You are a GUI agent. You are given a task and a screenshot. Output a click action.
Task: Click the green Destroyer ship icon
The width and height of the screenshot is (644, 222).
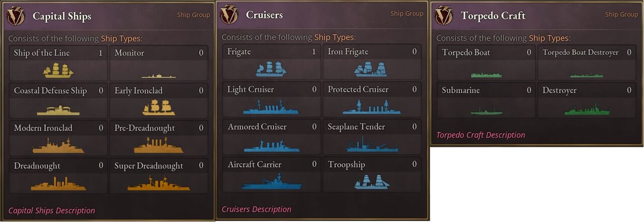click(587, 109)
